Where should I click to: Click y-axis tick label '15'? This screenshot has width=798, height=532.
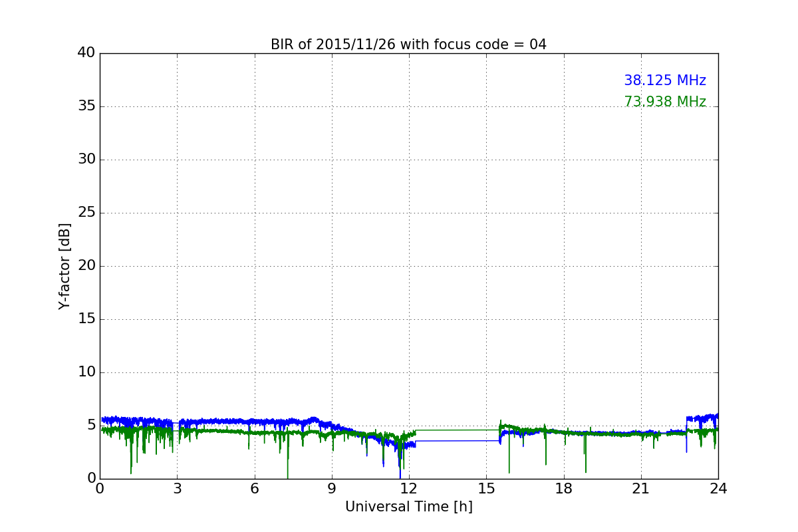point(86,319)
